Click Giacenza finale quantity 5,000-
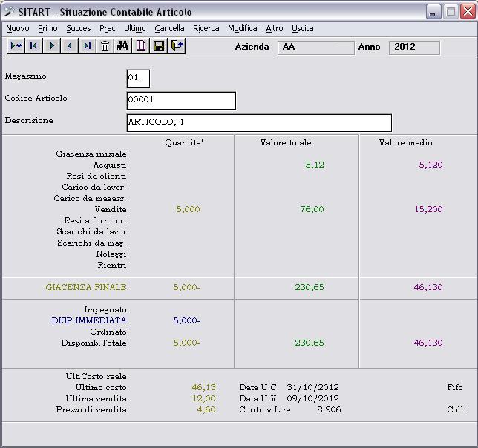This screenshot has height=448, width=478. click(186, 287)
